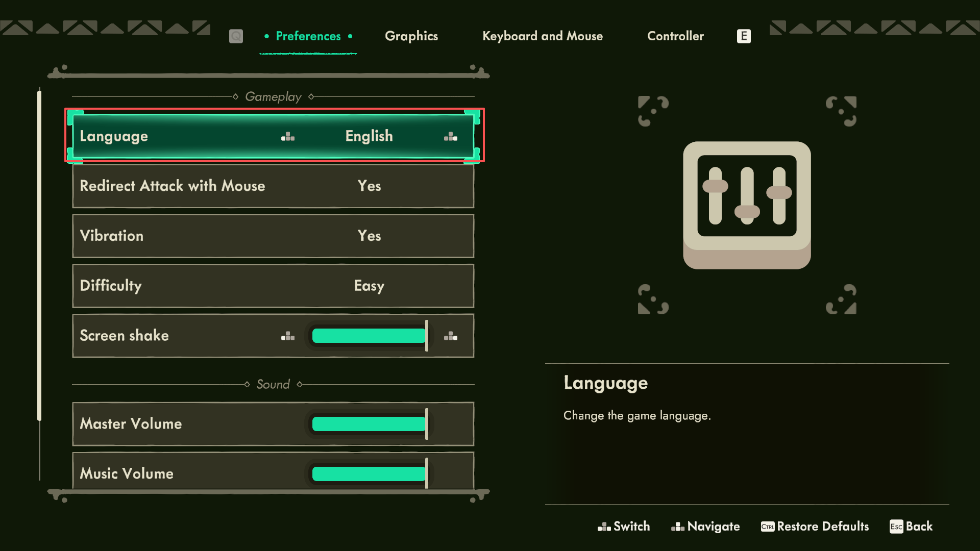
Task: Click left arrow icon beside Language value
Action: pos(288,136)
